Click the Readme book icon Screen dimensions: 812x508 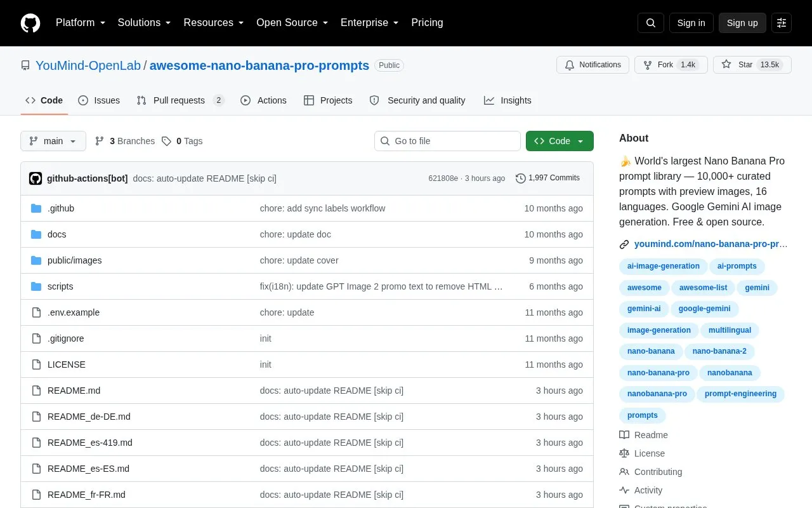click(624, 435)
